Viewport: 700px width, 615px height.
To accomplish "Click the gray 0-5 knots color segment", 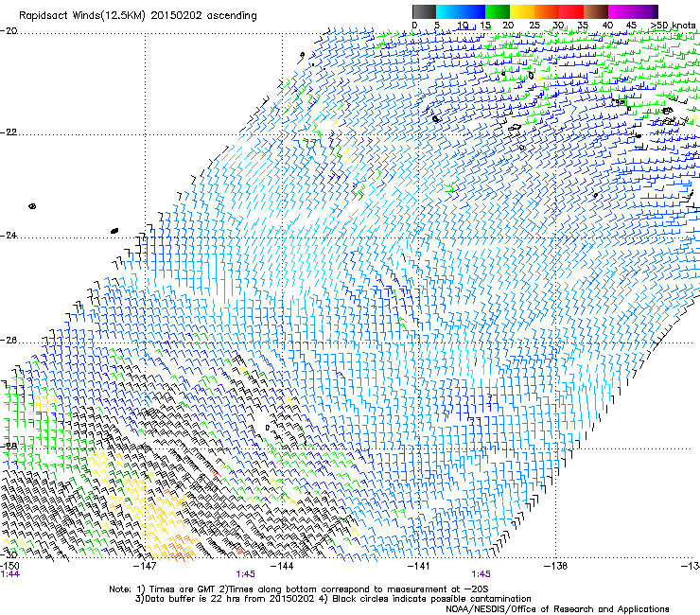I will [424, 11].
